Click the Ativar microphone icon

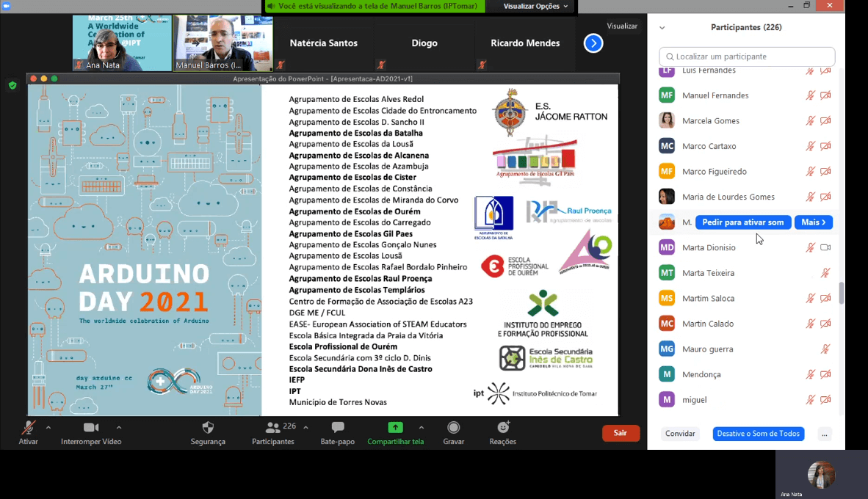(x=28, y=428)
